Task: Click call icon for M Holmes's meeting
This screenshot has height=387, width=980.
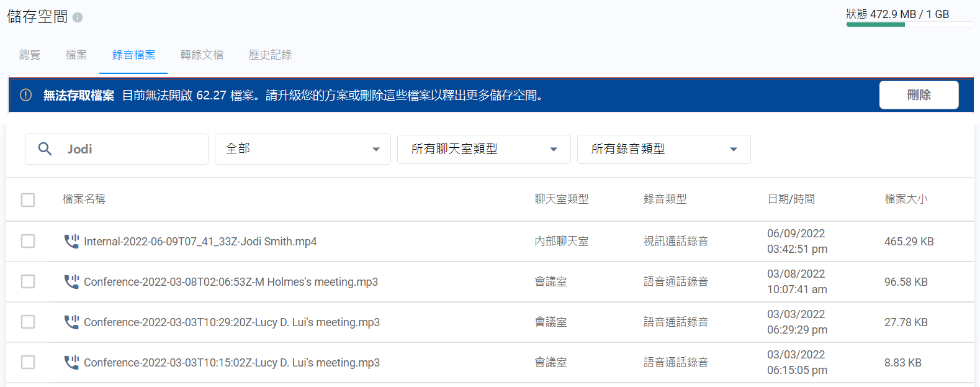Action: point(71,281)
